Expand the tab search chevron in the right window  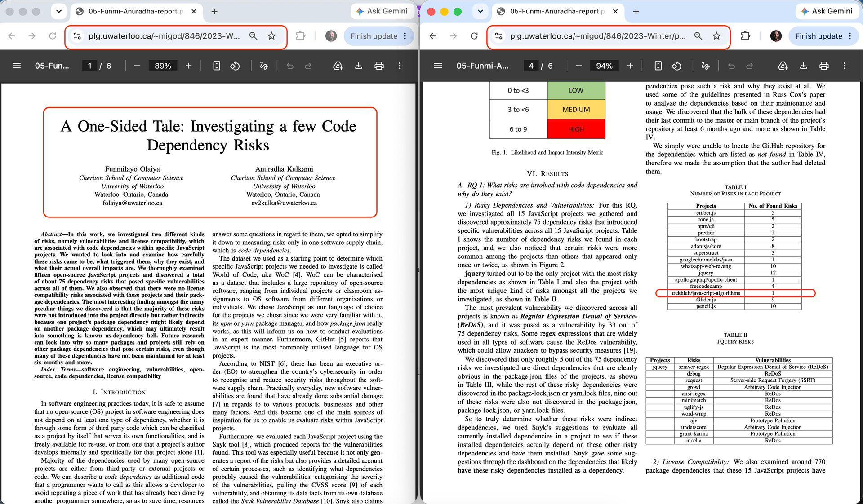click(480, 11)
